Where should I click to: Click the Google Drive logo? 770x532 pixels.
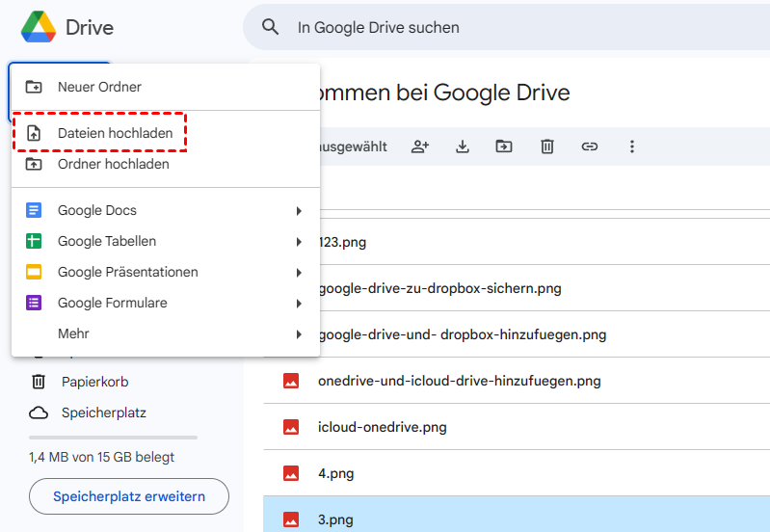(39, 27)
